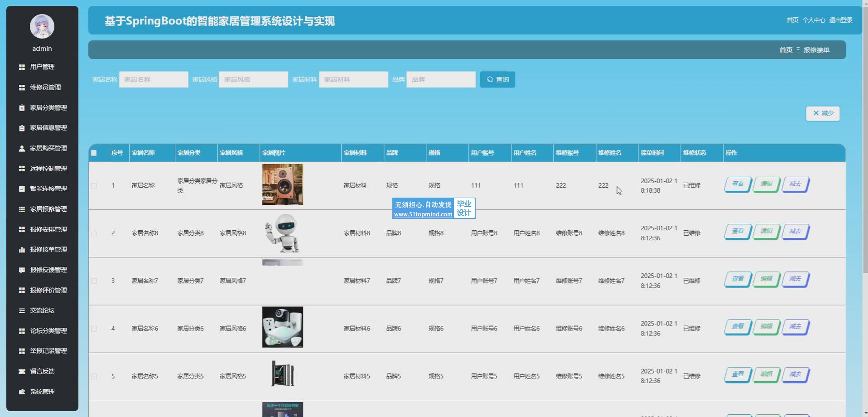Open the 报修评价管理 menu item
The height and width of the screenshot is (417, 868).
point(48,290)
